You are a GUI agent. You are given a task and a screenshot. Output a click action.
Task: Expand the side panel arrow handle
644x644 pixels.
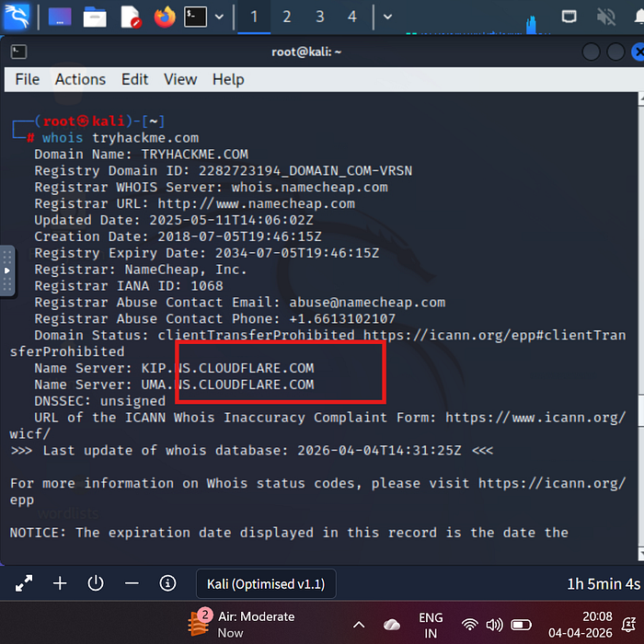(x=7, y=270)
